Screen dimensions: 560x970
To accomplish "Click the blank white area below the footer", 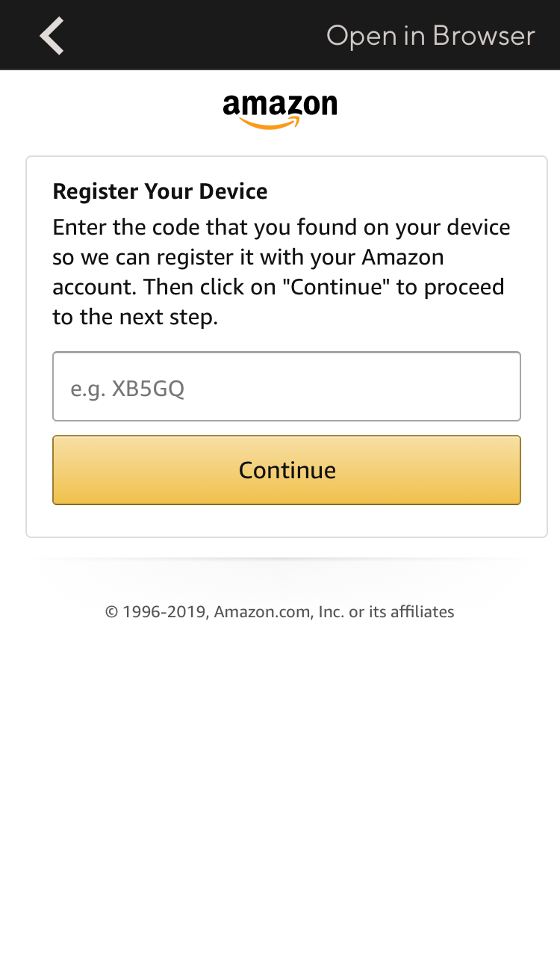I will pos(280,785).
